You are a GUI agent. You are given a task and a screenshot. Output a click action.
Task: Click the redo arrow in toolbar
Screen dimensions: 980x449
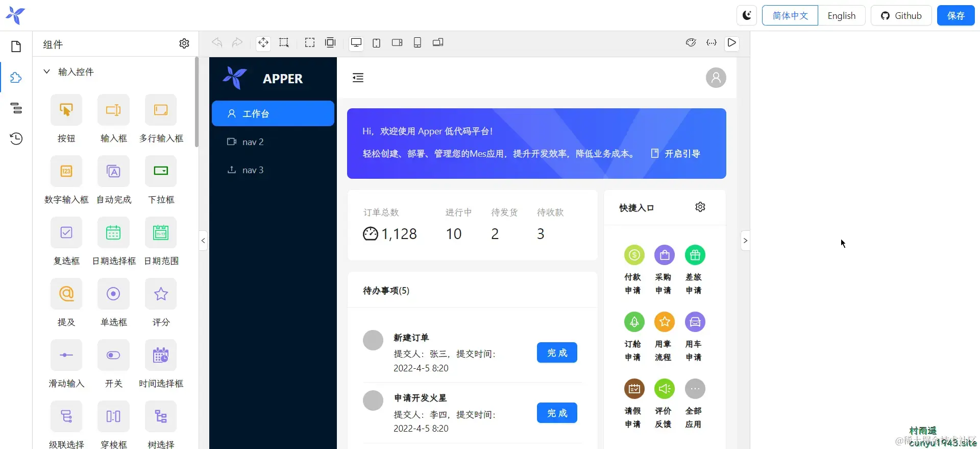pyautogui.click(x=237, y=42)
